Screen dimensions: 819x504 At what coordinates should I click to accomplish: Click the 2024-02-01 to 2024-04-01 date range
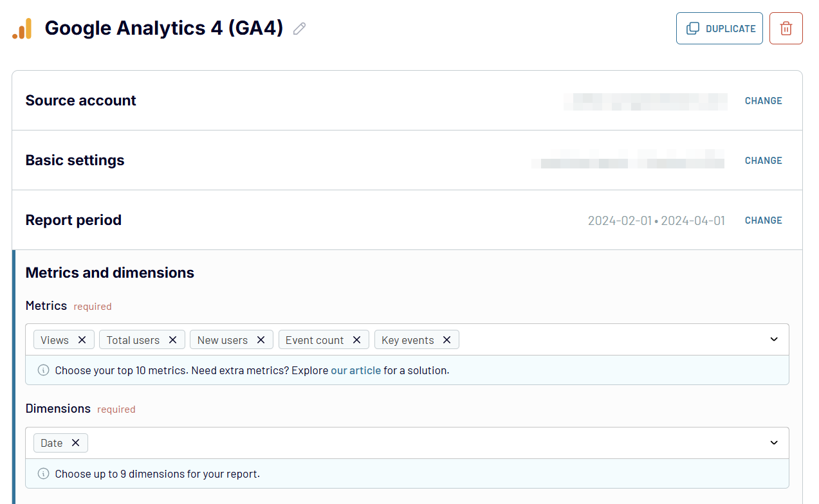click(656, 220)
